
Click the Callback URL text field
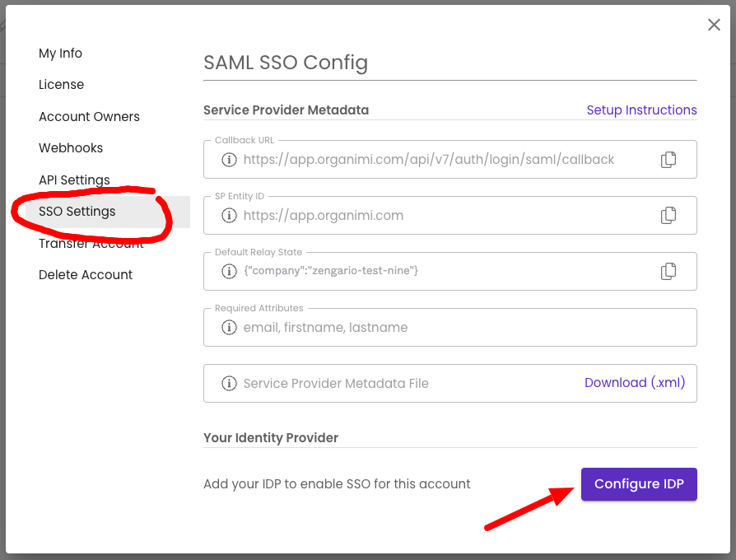pos(450,160)
